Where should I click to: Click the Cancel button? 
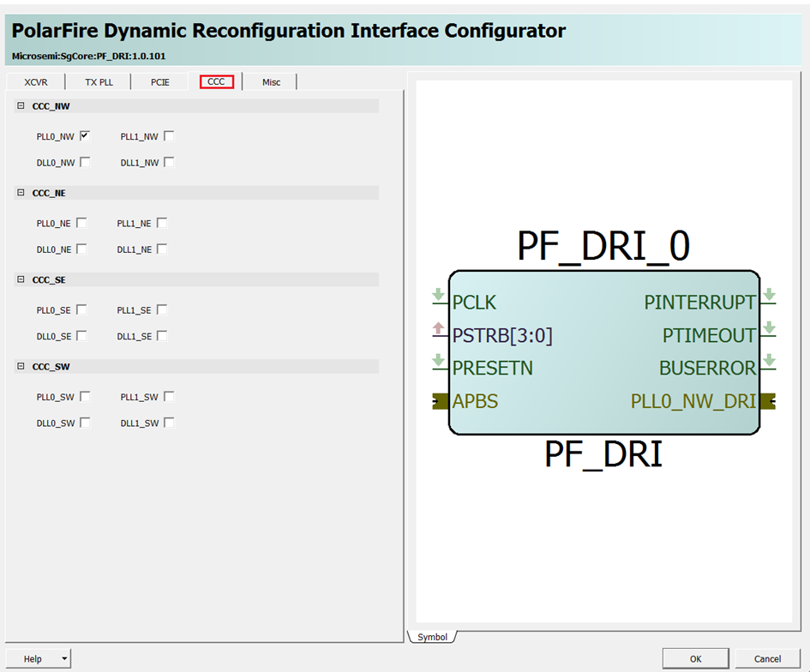coord(767,658)
